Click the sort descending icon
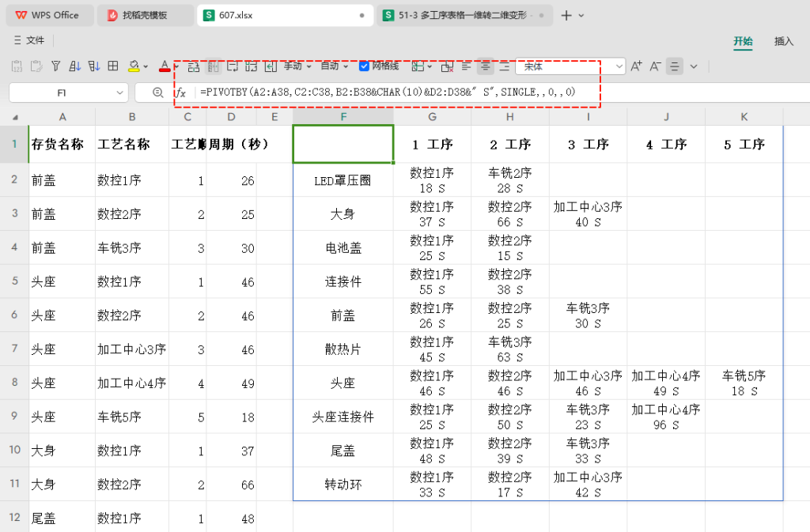Viewport: 810px width, 532px height. (94, 66)
